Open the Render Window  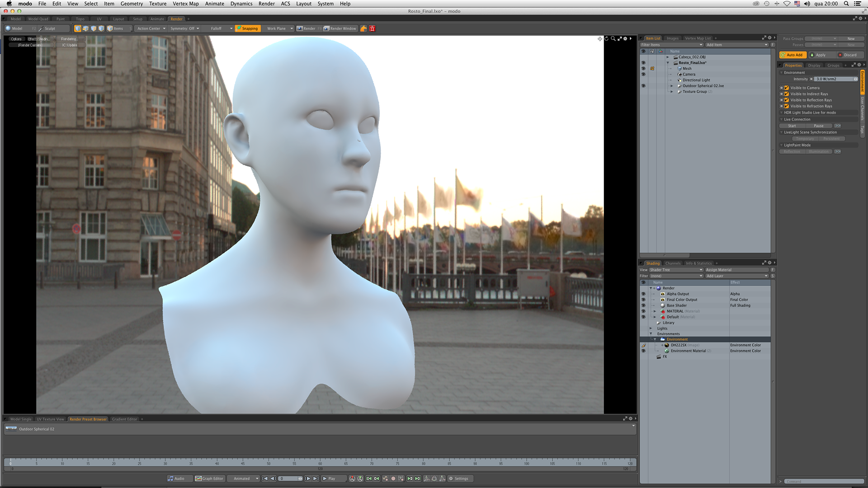click(340, 28)
